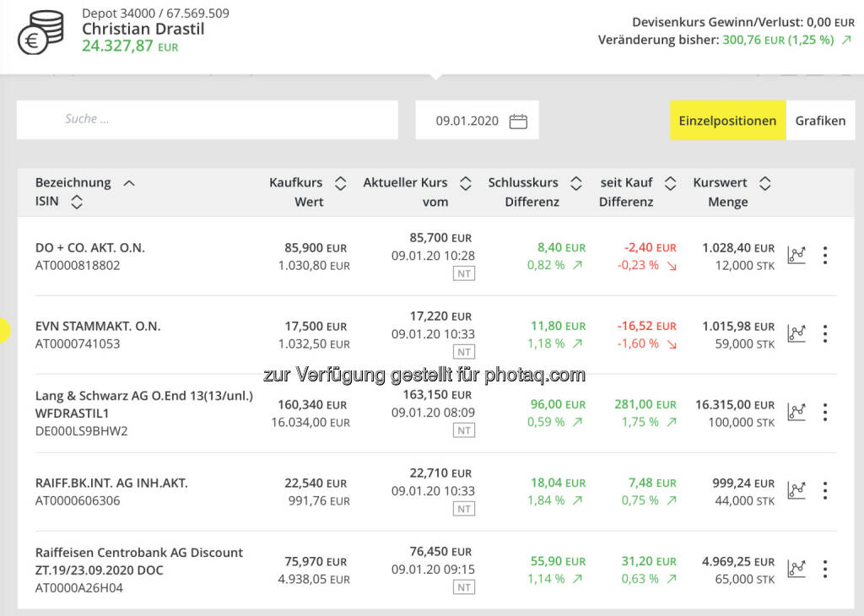Open chart icon for EVN STAMMAKT. O.N.
Viewport: 864px width, 616px height.
coord(796,334)
